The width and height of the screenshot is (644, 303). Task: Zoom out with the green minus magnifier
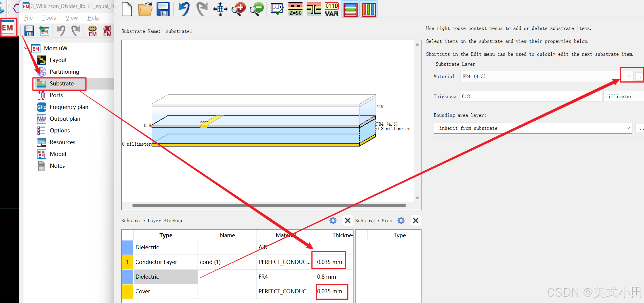[x=257, y=9]
